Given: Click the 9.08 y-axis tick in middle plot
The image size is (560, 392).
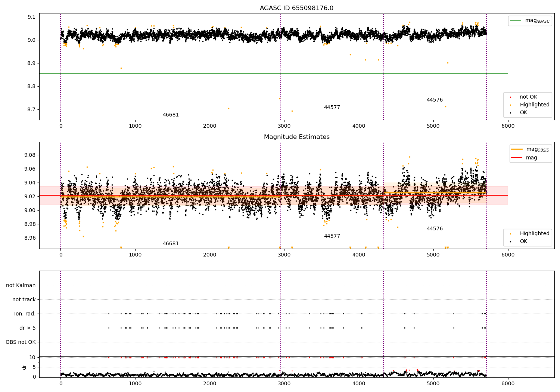Looking at the screenshot, I should tap(29, 155).
